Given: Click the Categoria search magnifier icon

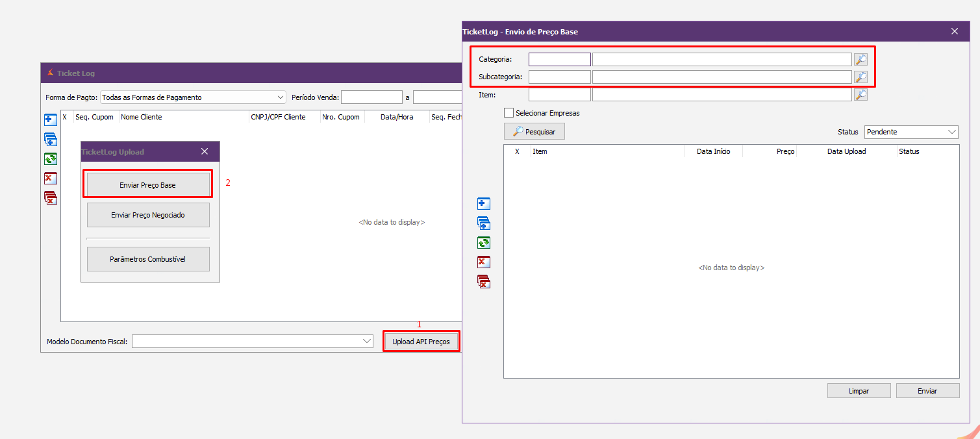Looking at the screenshot, I should [861, 60].
